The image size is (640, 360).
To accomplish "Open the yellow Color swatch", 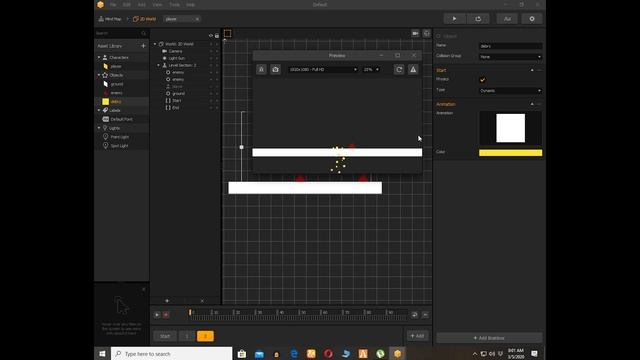I will 510,153.
